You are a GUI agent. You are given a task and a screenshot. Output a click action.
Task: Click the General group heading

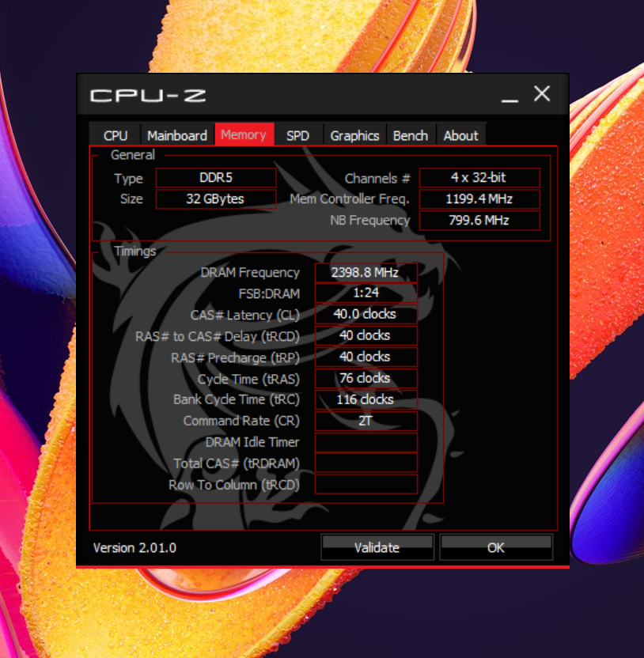[x=133, y=155]
